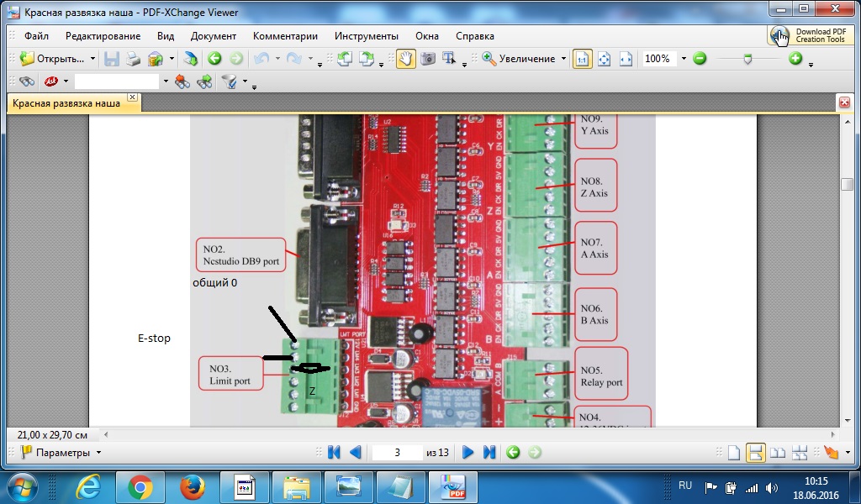Go to first page

tap(333, 453)
